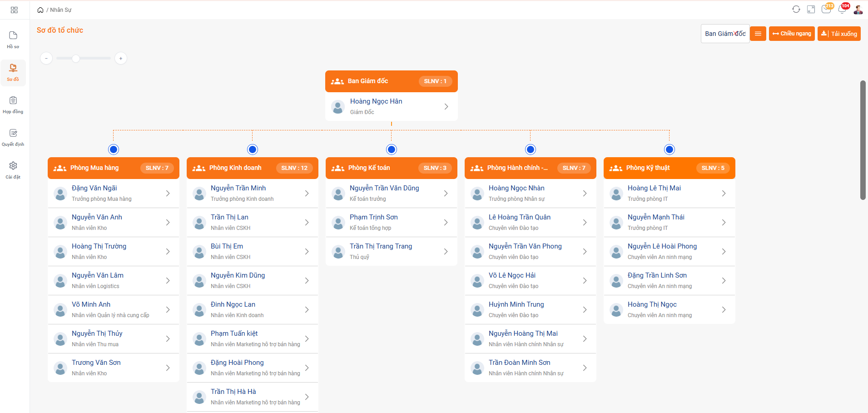Viewport: 868px width, 413px height.
Task: Go to Quyết định in the sidebar
Action: [x=13, y=137]
